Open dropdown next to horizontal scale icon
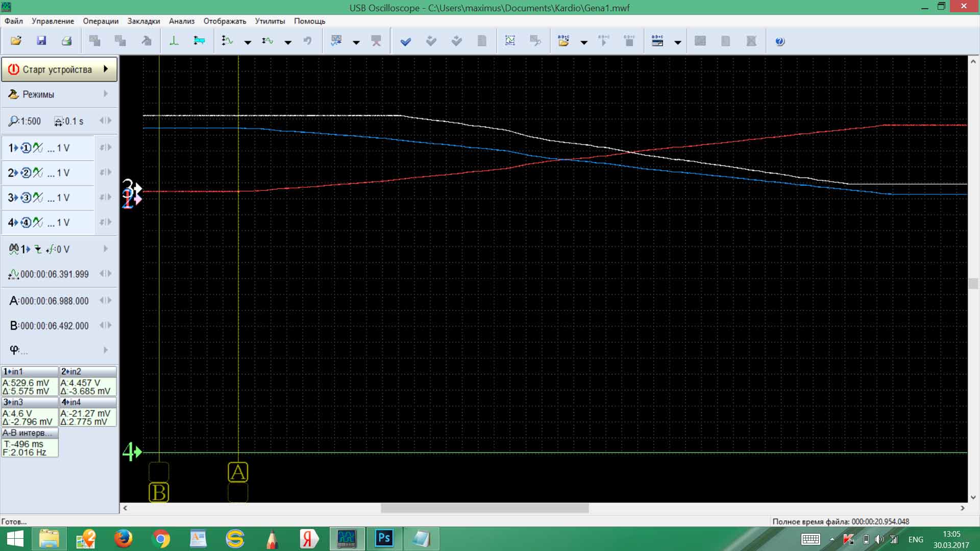The image size is (980, 551). tap(288, 42)
